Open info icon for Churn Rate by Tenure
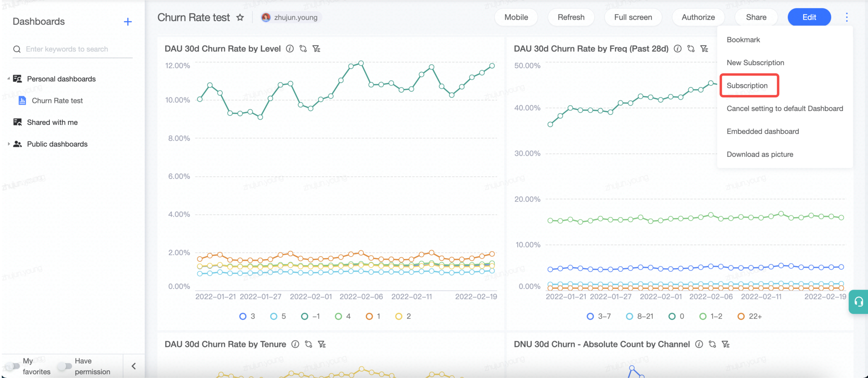The image size is (868, 378). coord(295,344)
